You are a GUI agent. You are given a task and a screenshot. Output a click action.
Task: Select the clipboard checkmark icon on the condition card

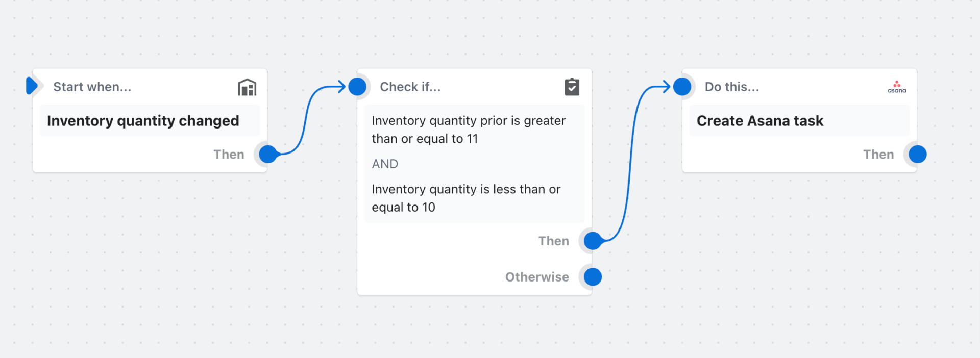572,86
